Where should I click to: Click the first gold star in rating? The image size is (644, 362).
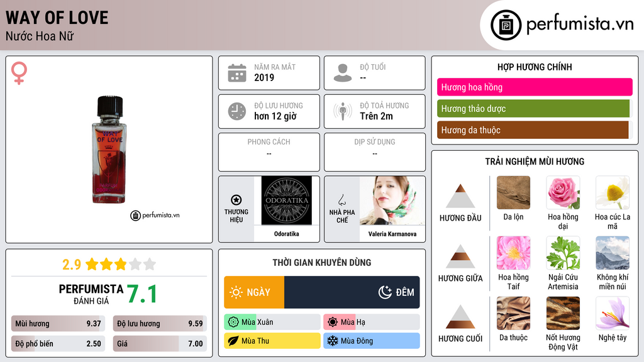(92, 264)
